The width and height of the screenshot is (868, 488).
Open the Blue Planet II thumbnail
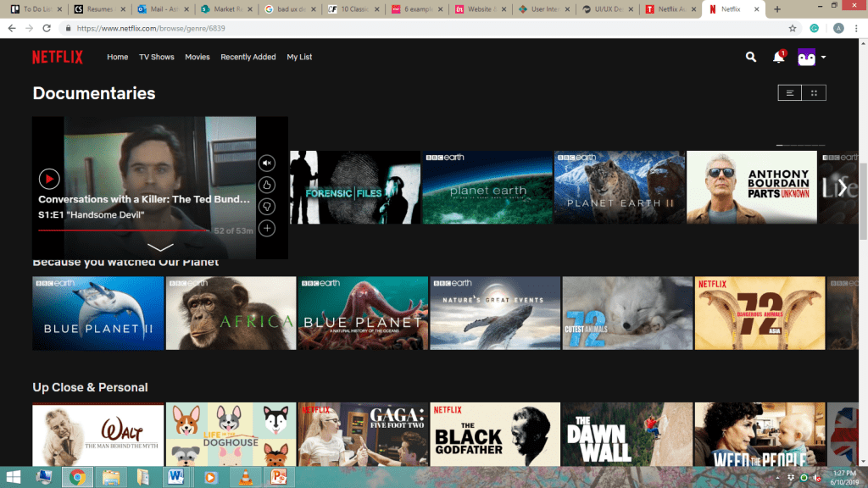(98, 313)
